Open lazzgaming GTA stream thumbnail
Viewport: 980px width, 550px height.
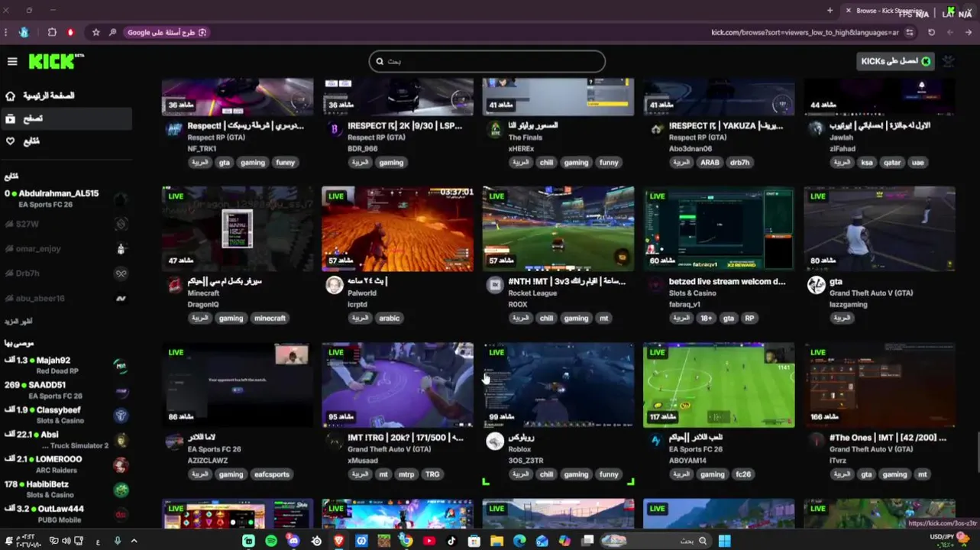point(879,228)
